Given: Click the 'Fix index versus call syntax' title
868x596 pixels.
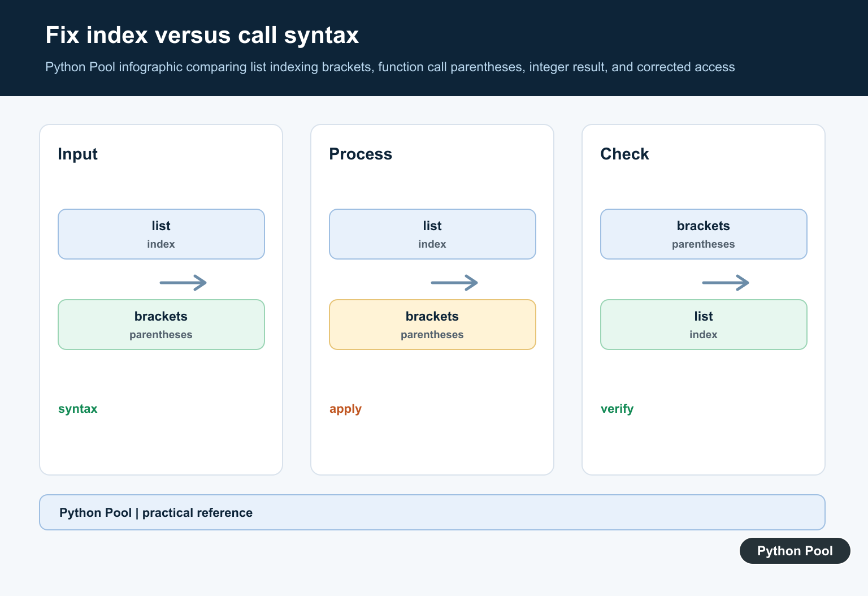Looking at the screenshot, I should pyautogui.click(x=202, y=35).
